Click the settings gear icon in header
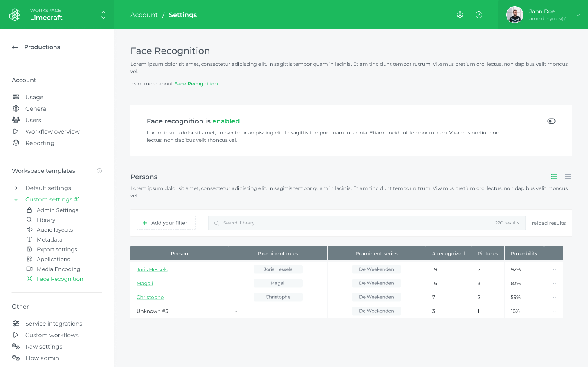The width and height of the screenshot is (588, 367). click(x=460, y=15)
